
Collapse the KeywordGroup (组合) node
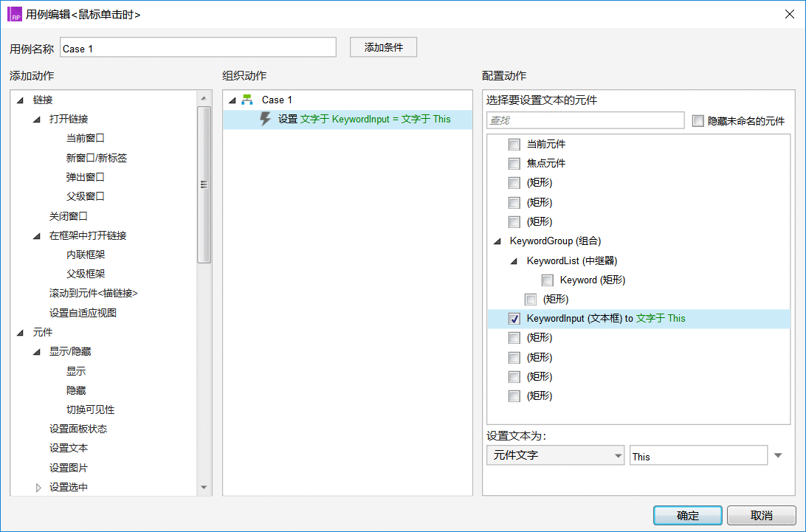tap(497, 241)
